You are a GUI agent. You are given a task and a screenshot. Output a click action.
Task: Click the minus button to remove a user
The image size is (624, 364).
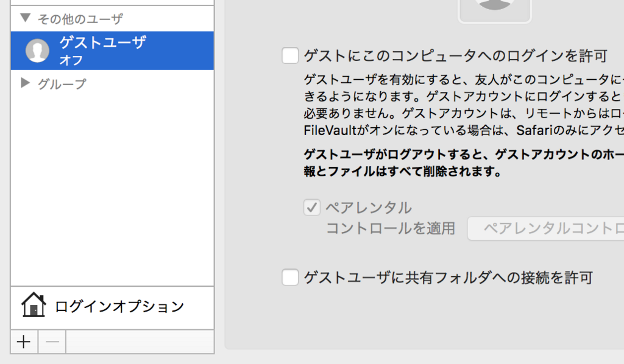52,341
